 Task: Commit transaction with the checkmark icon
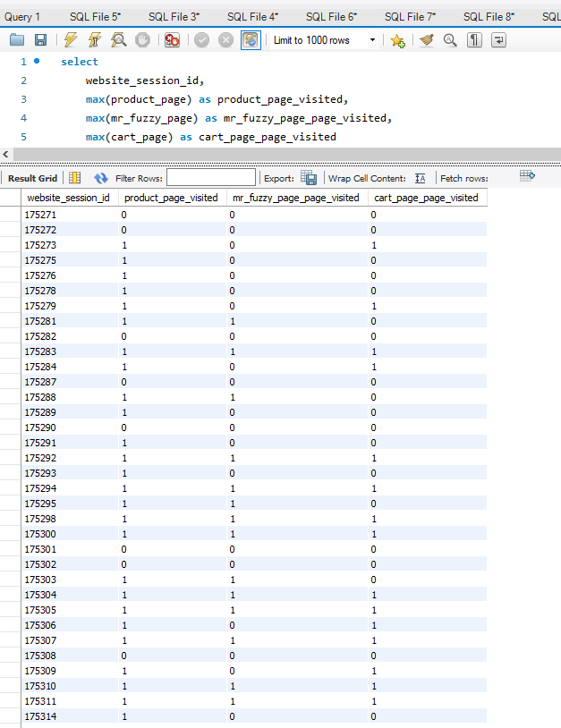201,40
